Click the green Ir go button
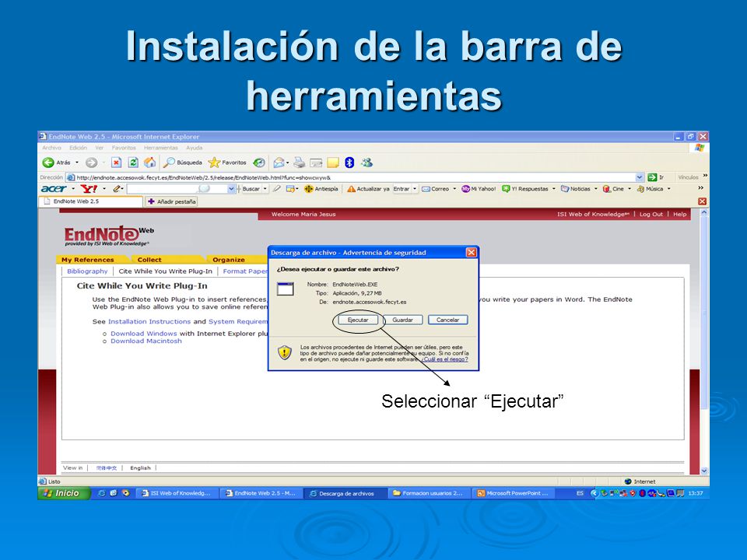The width and height of the screenshot is (747, 560). (x=652, y=177)
